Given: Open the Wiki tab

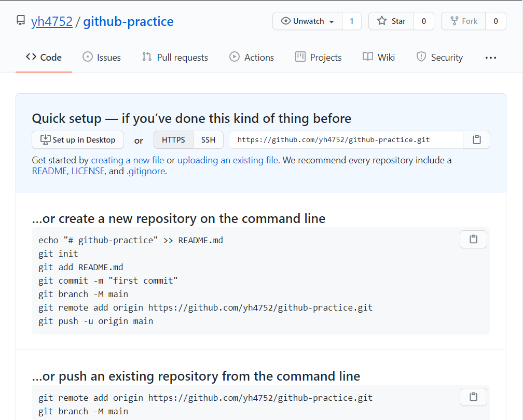Looking at the screenshot, I should [x=379, y=58].
